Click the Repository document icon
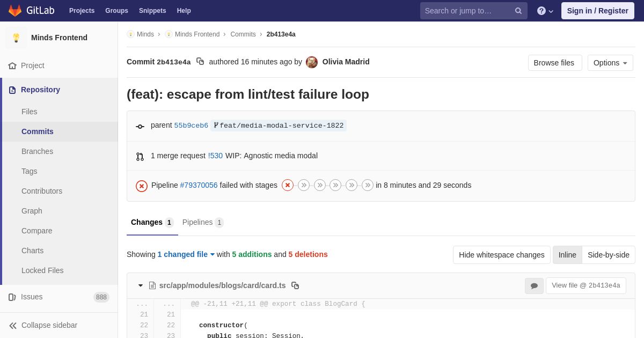 tap(12, 90)
